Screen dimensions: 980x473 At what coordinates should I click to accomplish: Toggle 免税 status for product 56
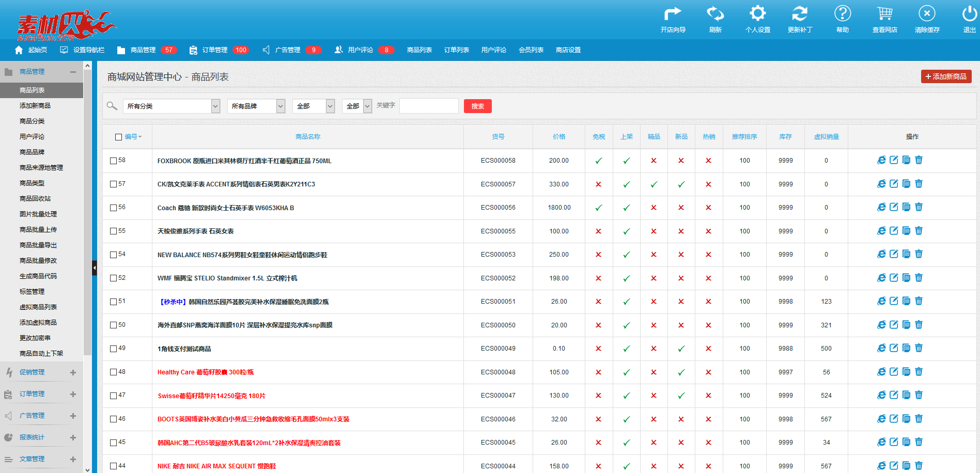point(599,208)
